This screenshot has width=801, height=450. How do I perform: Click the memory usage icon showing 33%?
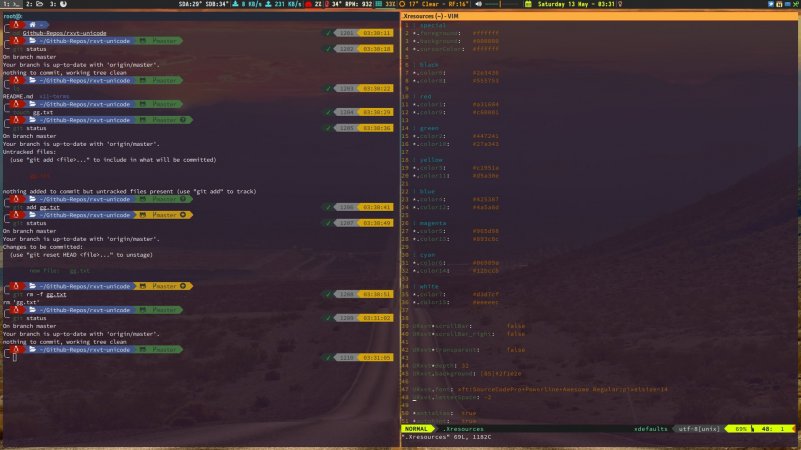coord(379,4)
